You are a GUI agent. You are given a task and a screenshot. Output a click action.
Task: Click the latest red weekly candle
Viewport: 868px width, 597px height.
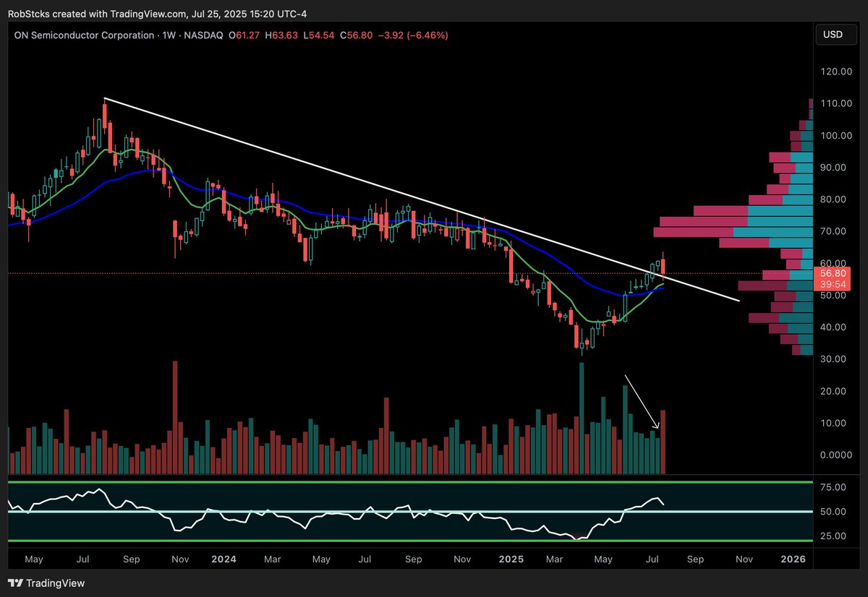pyautogui.click(x=663, y=267)
